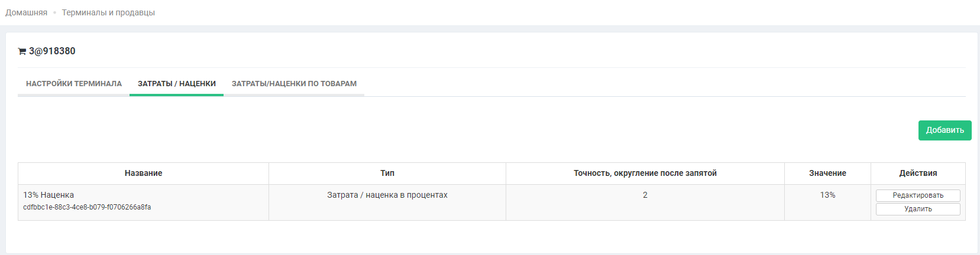Open the Терминалы и продавцы breadcrumb

coord(108,12)
